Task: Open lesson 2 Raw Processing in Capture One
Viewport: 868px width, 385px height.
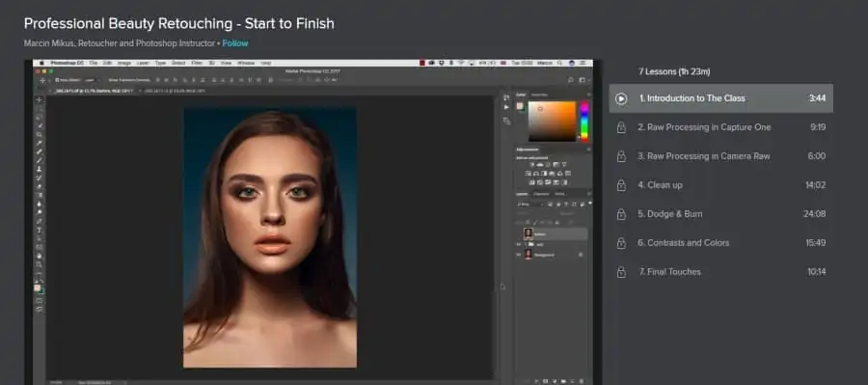Action: (x=720, y=127)
